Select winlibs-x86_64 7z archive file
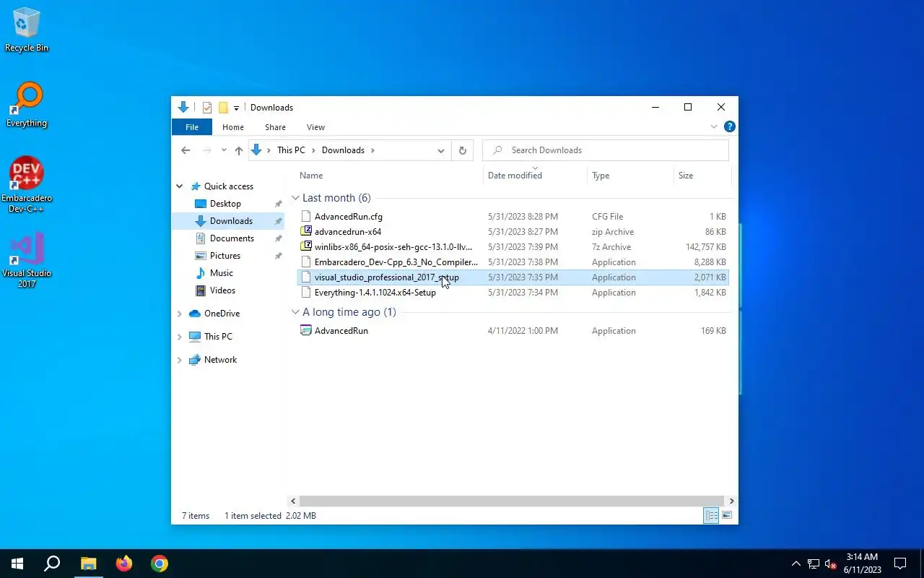This screenshot has width=924, height=578. point(513,247)
